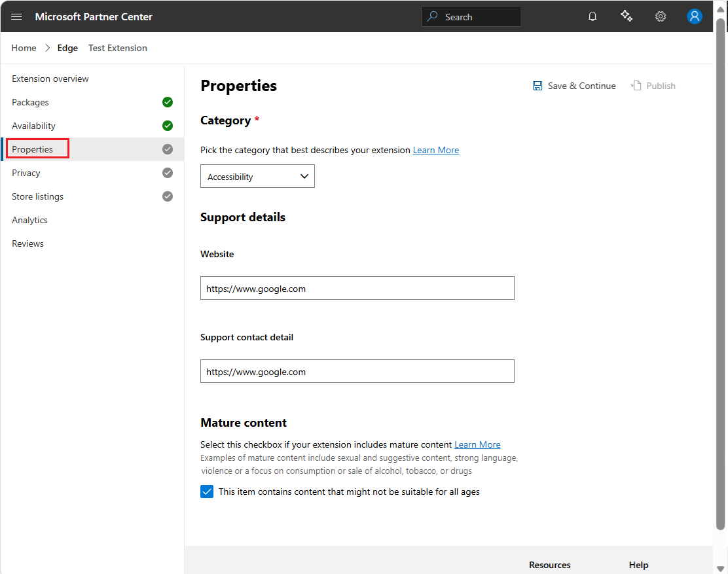This screenshot has width=728, height=574.
Task: Open settings gear icon
Action: point(660,17)
